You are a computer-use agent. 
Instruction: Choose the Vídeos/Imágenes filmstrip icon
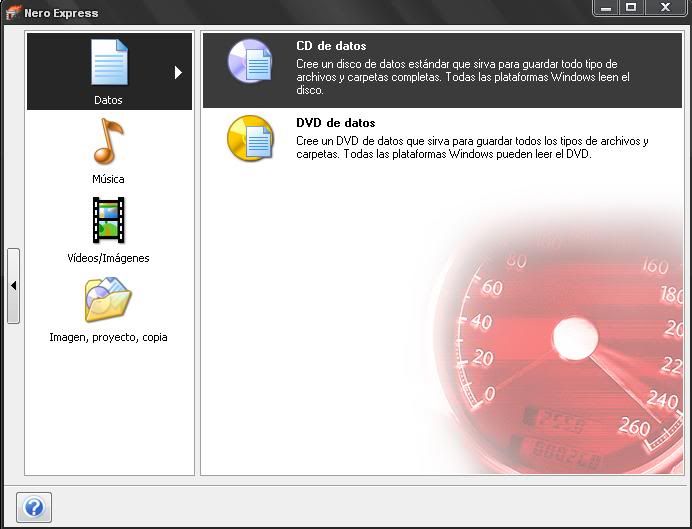[109, 220]
